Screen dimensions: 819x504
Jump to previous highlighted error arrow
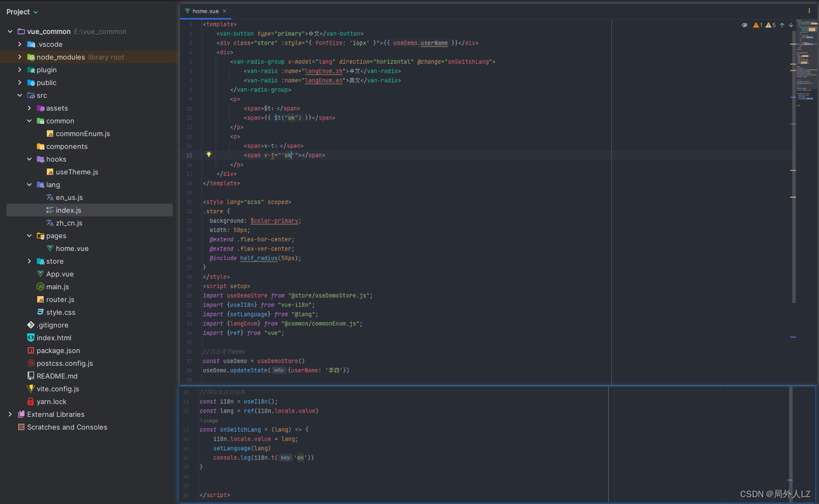coord(782,25)
